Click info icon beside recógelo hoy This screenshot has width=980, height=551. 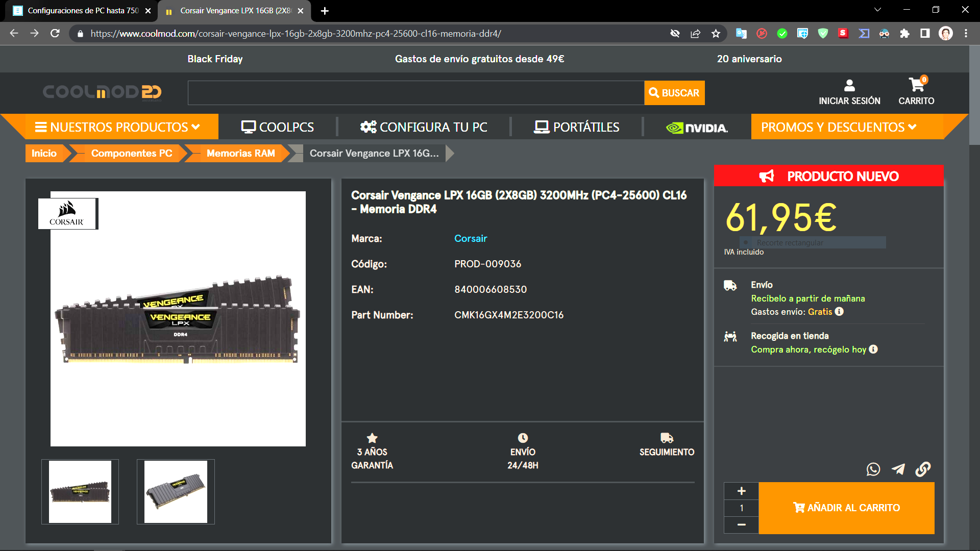coord(873,349)
